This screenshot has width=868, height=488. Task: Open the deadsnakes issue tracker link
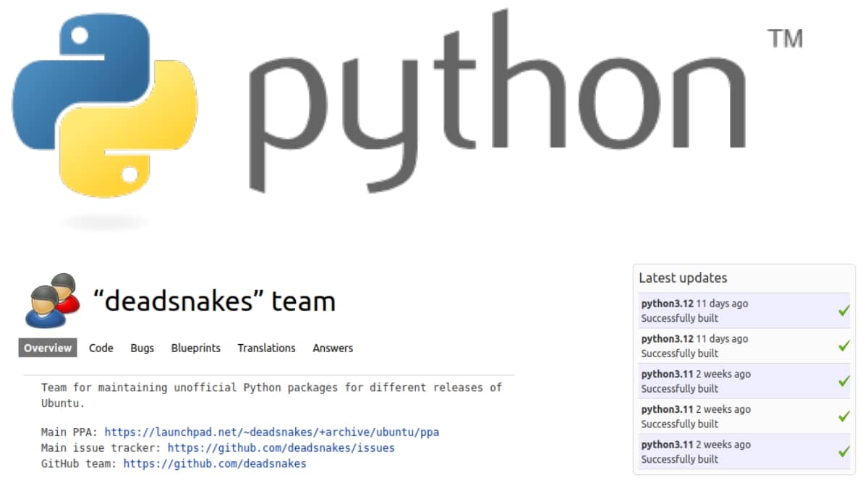pyautogui.click(x=280, y=448)
